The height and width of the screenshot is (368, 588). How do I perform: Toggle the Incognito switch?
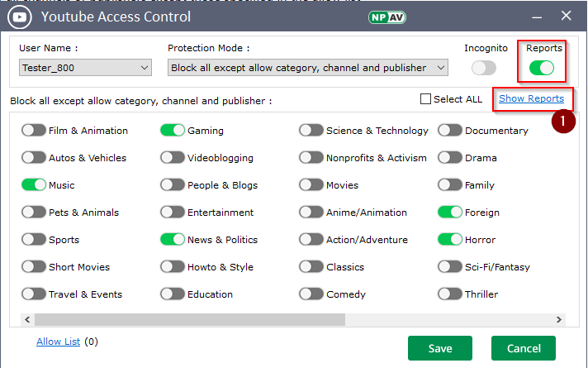[x=484, y=68]
